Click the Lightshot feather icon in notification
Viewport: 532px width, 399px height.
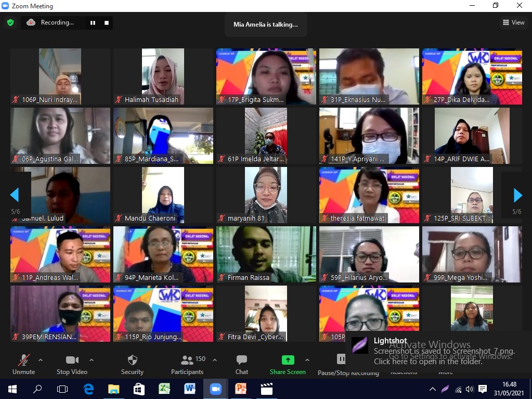click(x=360, y=345)
